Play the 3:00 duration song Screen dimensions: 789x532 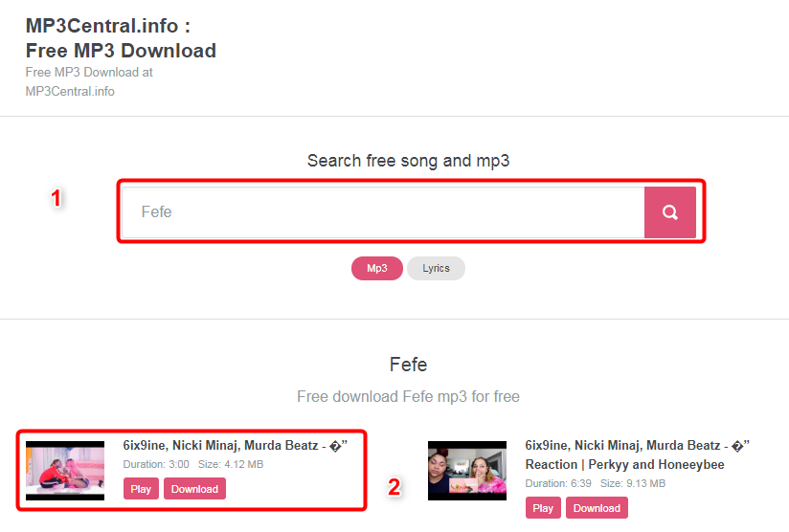141,489
